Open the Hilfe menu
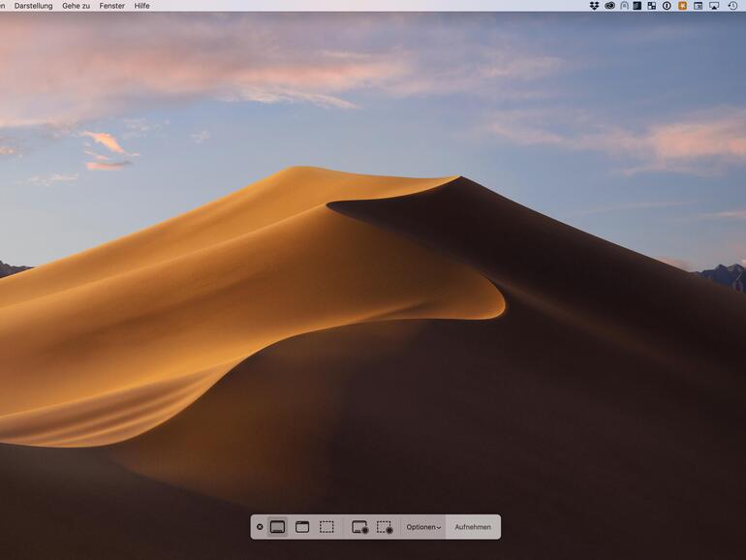Image resolution: width=746 pixels, height=560 pixels. click(x=141, y=6)
